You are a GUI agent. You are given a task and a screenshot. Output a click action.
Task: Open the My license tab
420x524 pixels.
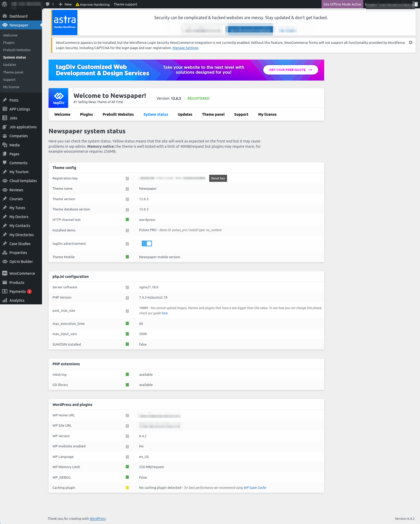267,114
